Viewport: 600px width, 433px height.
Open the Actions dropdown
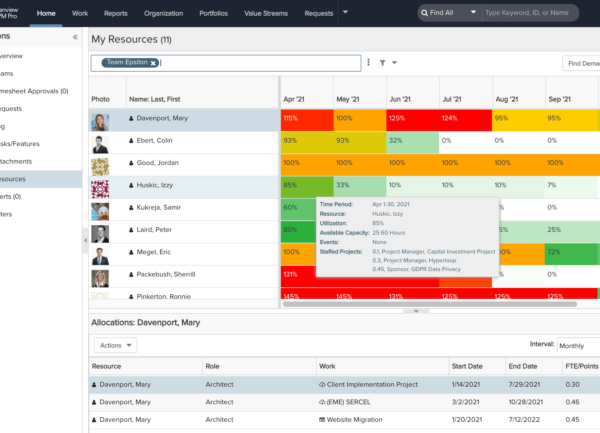point(115,344)
